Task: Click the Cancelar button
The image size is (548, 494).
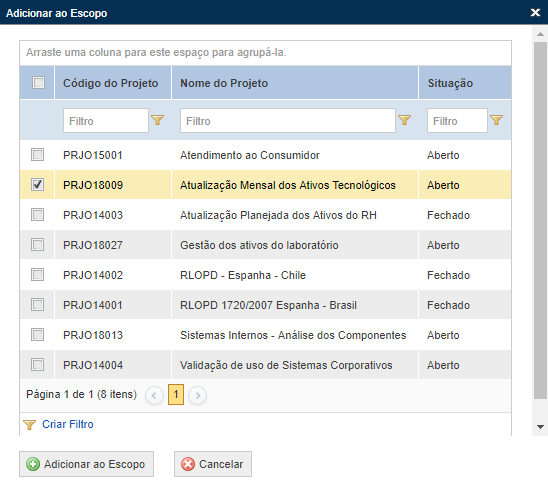Action: click(x=213, y=464)
